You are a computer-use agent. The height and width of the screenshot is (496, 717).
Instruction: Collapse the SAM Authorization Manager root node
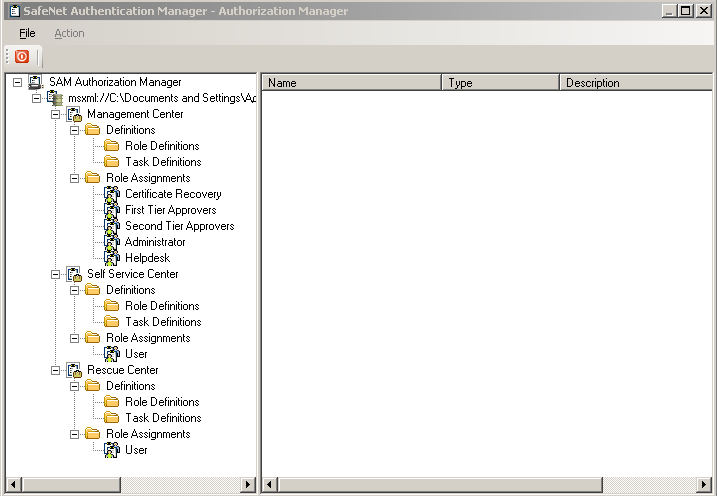17,82
